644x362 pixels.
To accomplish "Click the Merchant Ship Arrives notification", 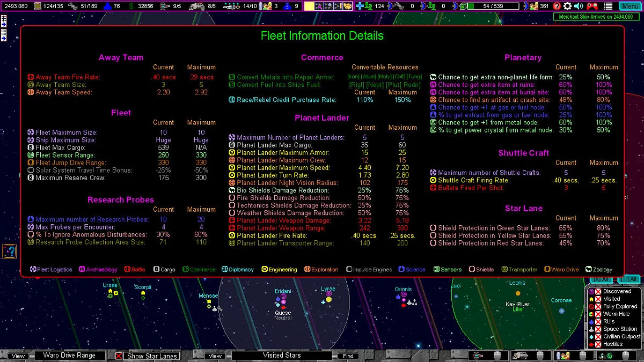I will [596, 17].
